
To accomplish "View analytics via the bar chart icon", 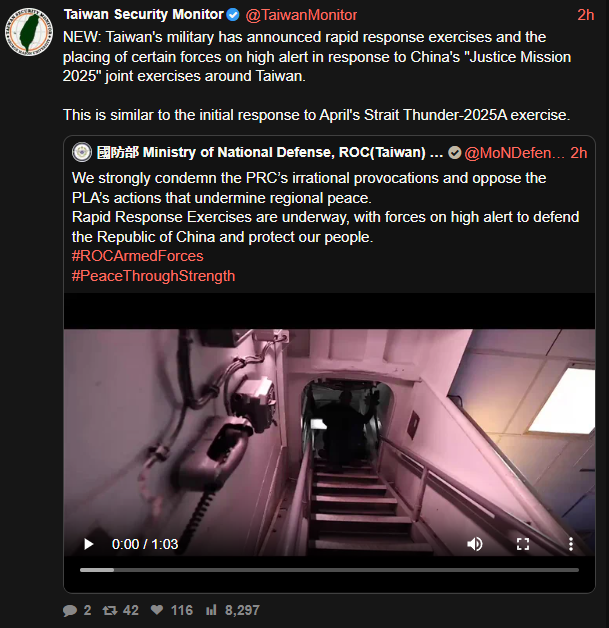I will [x=211, y=610].
